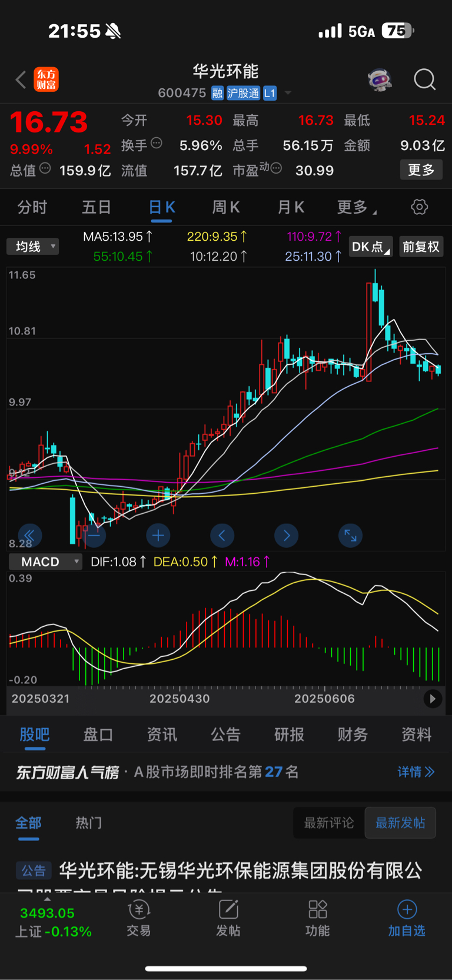Zoom in chart with plus icon
Image resolution: width=452 pixels, height=980 pixels.
tap(158, 535)
